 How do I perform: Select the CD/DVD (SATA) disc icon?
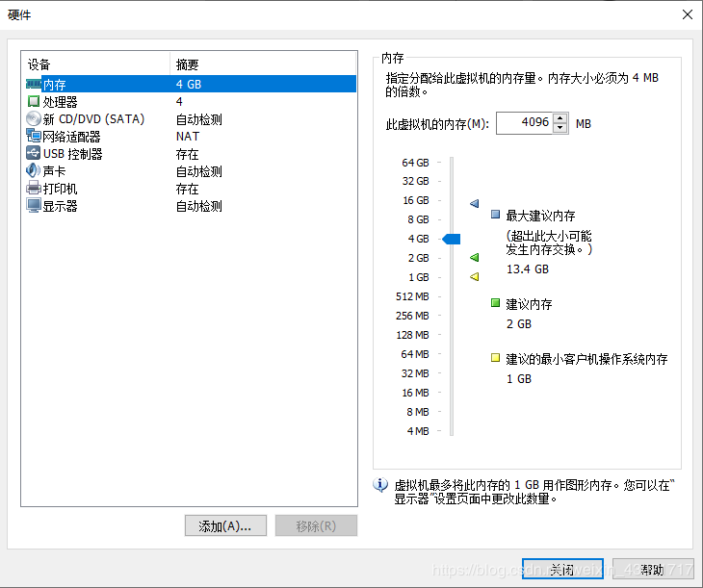coord(34,119)
